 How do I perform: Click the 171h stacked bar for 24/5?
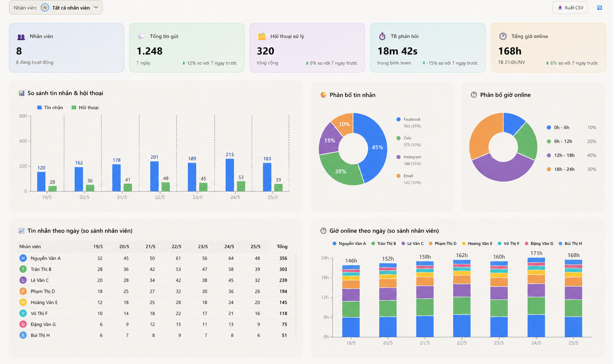click(536, 297)
